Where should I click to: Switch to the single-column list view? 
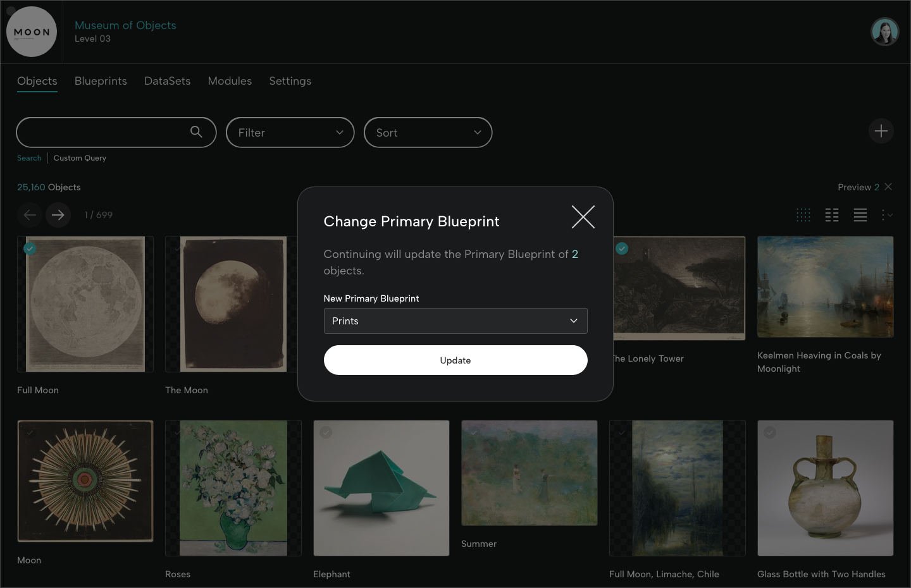pos(860,215)
